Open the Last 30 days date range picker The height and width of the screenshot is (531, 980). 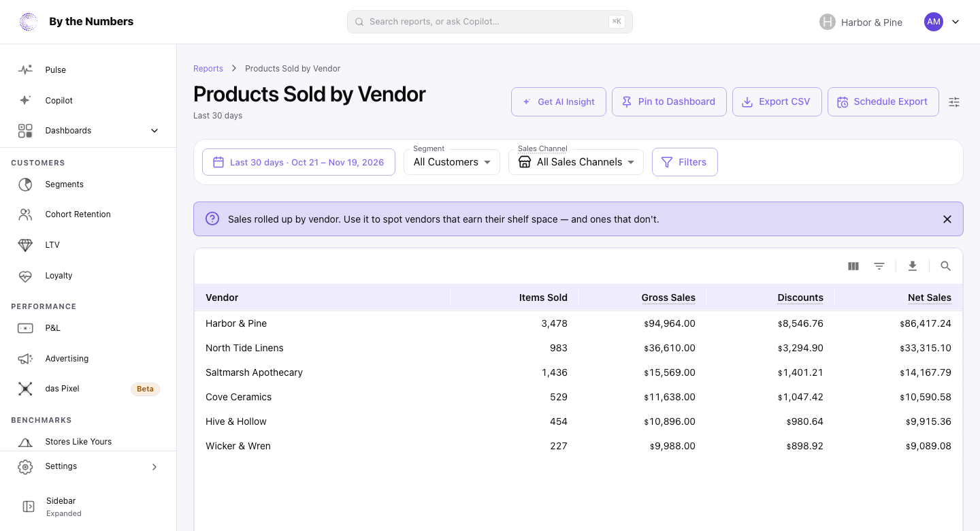299,162
